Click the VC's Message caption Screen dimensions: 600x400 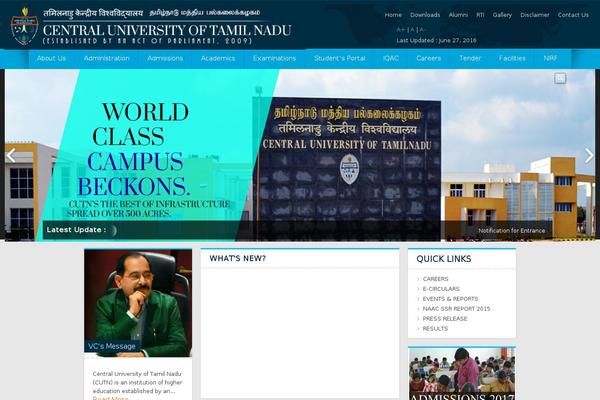112,346
